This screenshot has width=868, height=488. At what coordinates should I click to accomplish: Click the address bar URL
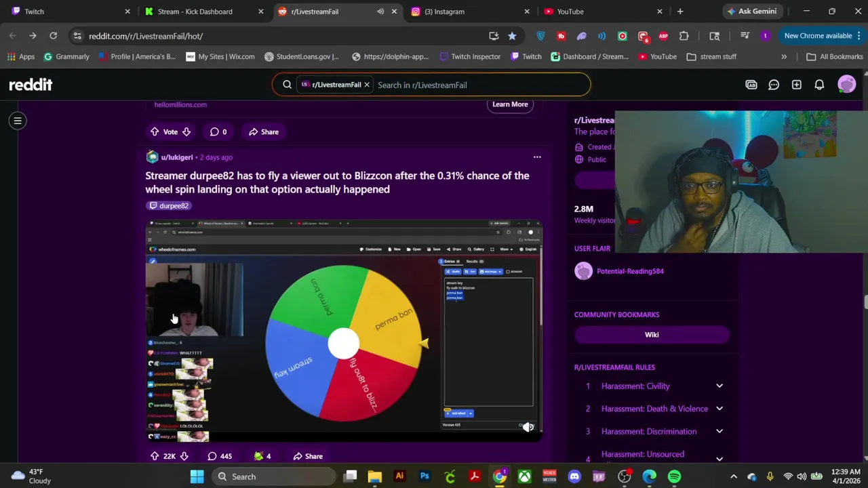146,36
